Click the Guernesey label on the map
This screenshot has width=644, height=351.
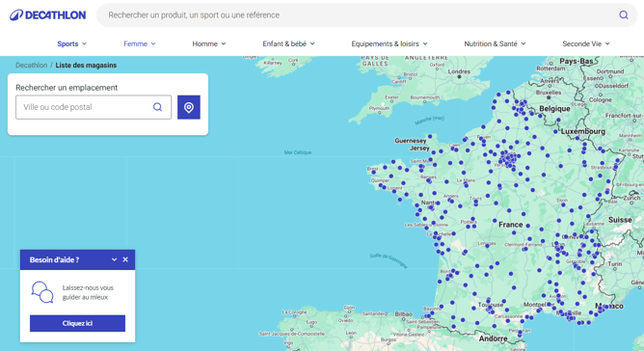coord(411,141)
